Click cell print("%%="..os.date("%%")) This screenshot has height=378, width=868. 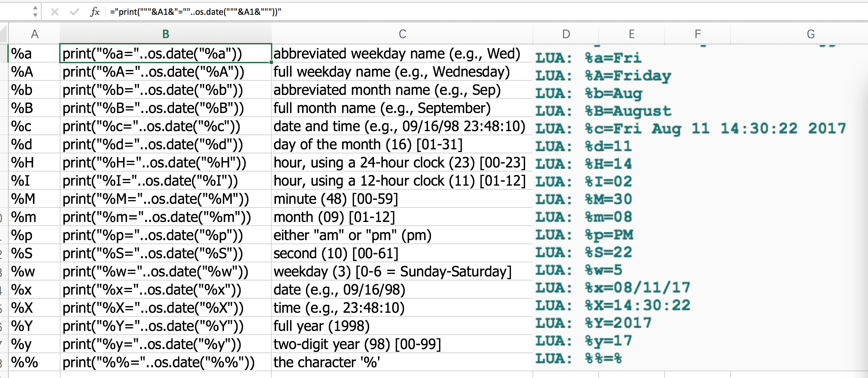coord(165,362)
